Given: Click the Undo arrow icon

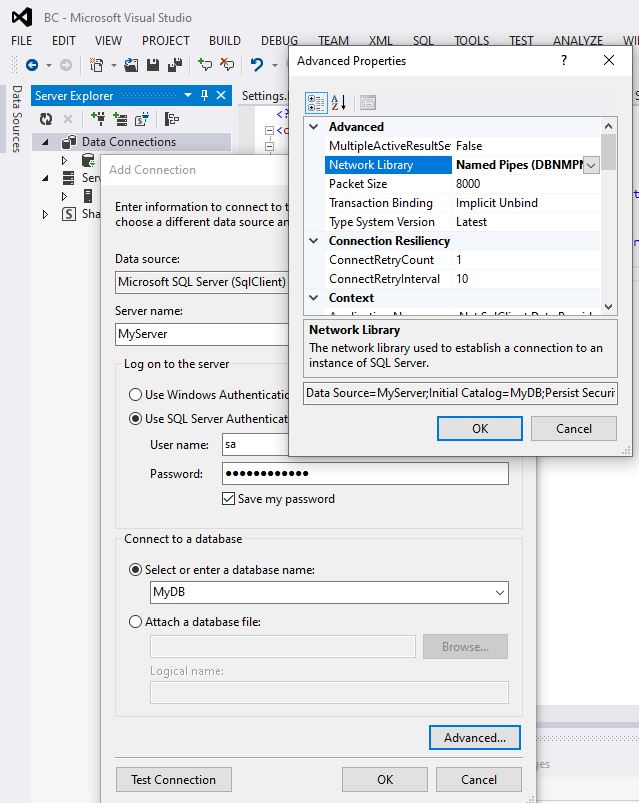Looking at the screenshot, I should tap(257, 65).
